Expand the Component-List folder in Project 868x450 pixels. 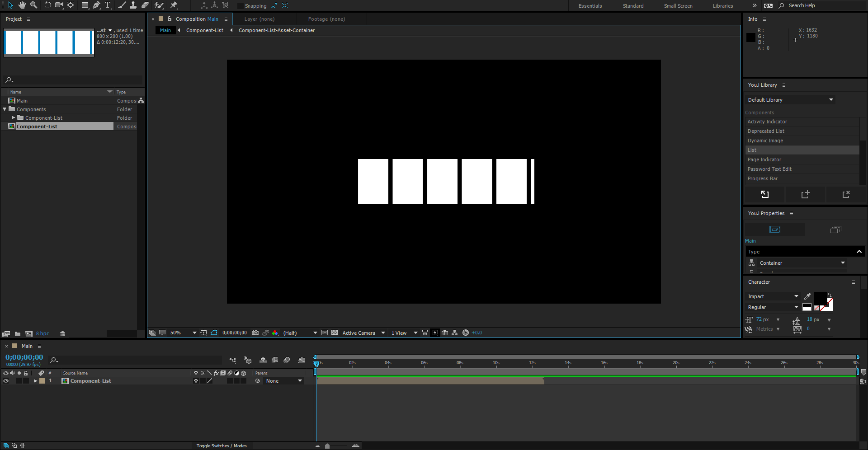click(13, 118)
